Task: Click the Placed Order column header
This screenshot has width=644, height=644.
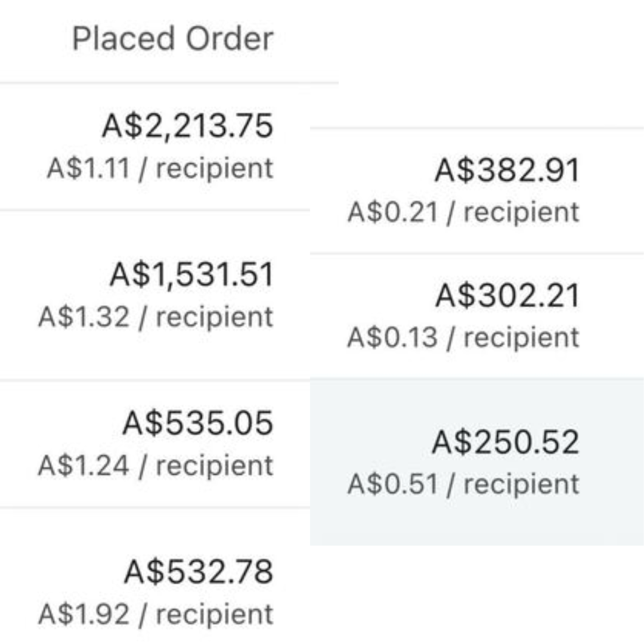Action: click(172, 39)
